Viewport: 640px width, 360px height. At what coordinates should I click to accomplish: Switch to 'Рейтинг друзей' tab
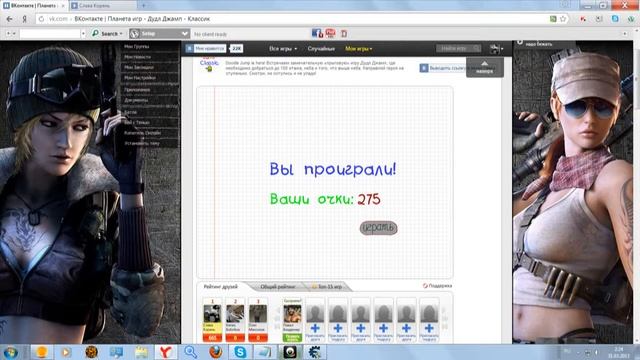tap(220, 287)
